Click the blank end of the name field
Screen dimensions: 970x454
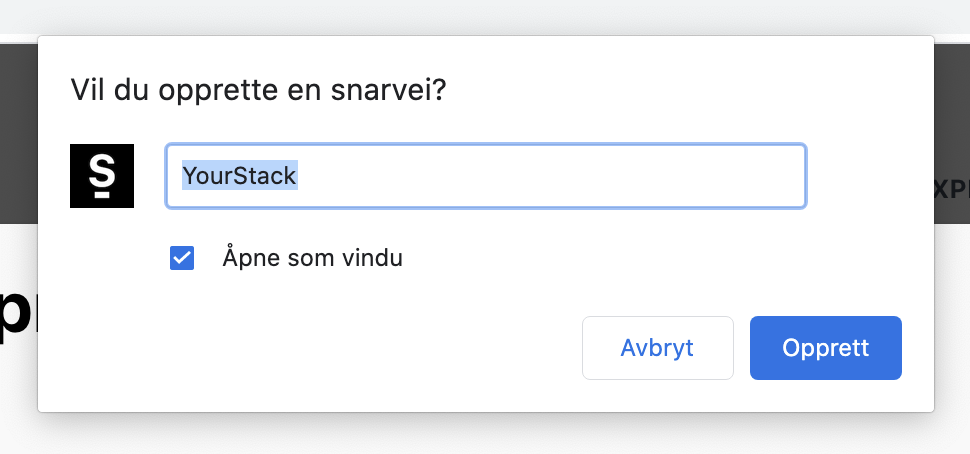point(551,176)
